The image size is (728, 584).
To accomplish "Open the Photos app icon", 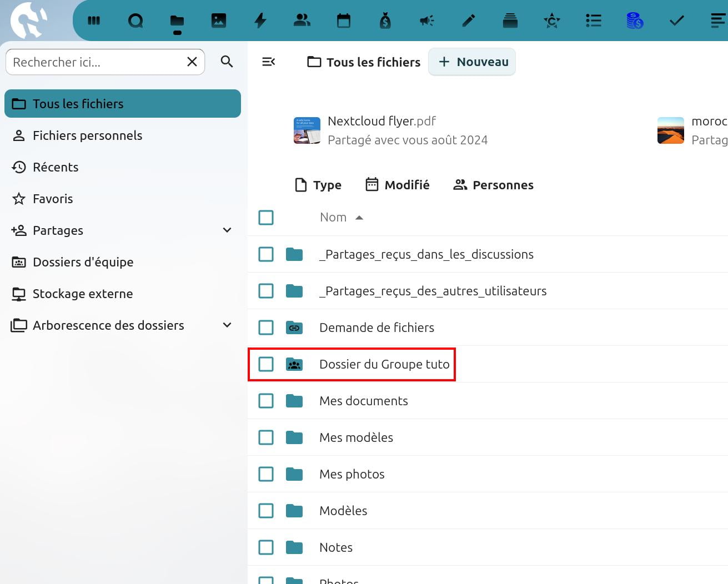I will [x=219, y=21].
